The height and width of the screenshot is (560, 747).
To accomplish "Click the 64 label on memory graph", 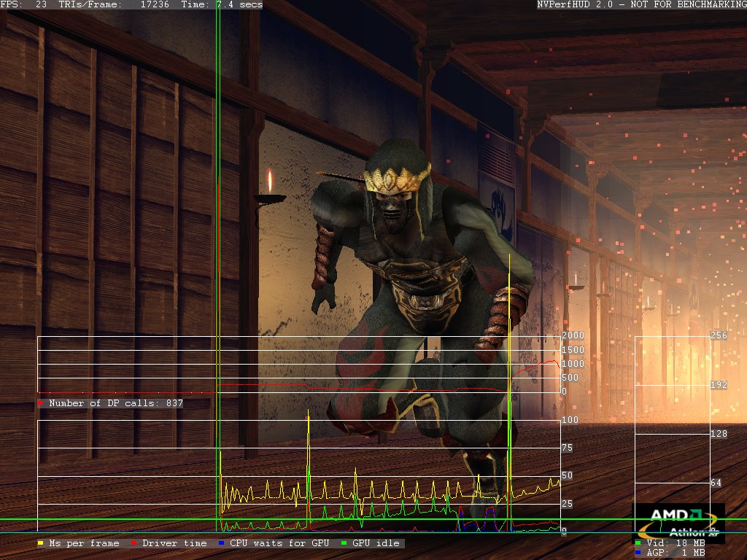I will [x=716, y=483].
